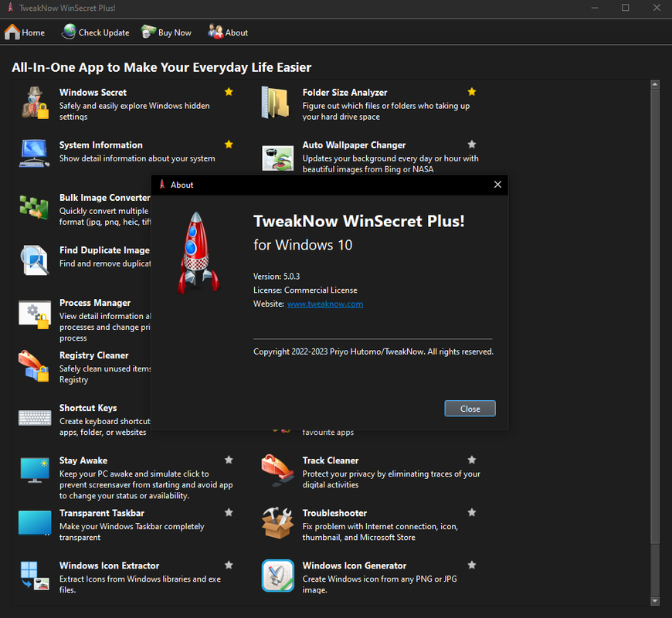Open the Auto Wallpaper Changer icon

pos(278,158)
